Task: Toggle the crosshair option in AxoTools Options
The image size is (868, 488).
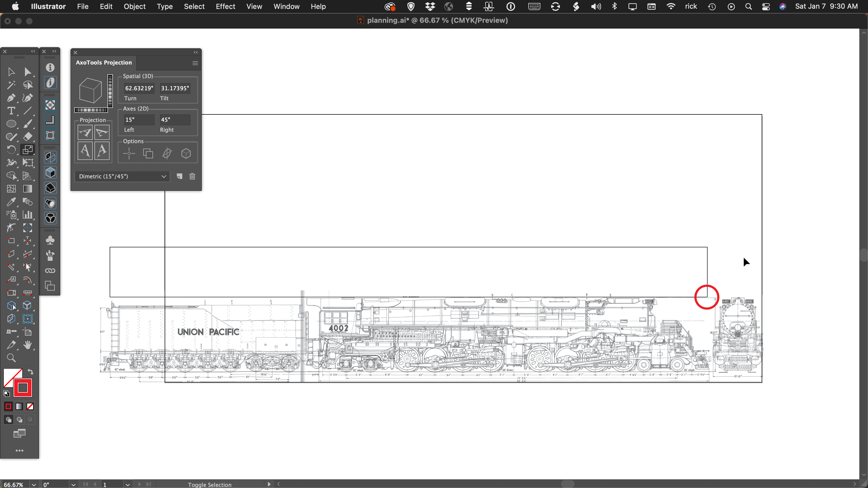Action: tap(129, 154)
